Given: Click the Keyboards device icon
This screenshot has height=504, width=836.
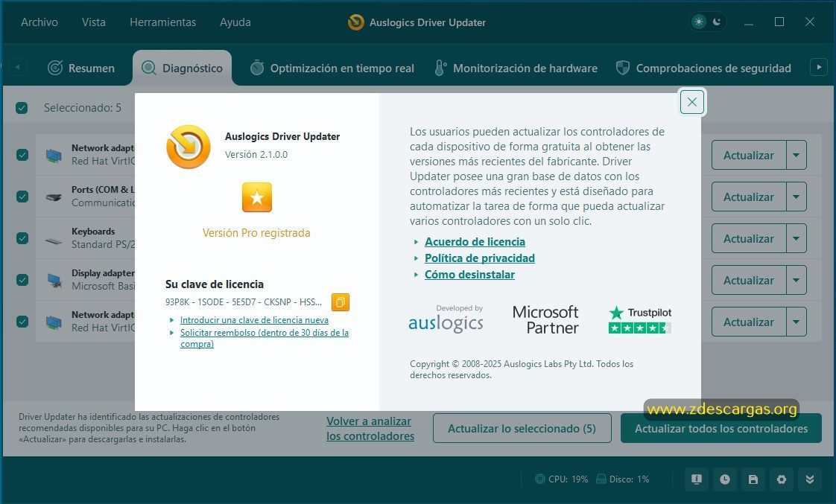Looking at the screenshot, I should tap(54, 240).
